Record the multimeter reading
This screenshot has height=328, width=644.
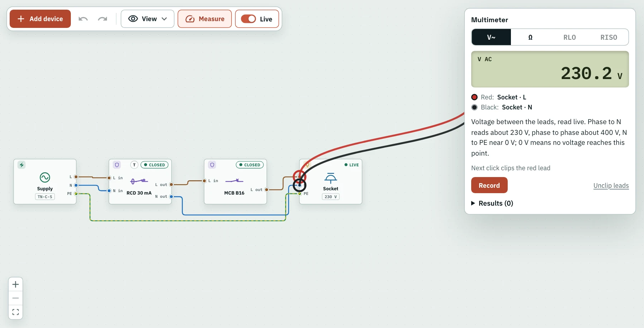[489, 185]
